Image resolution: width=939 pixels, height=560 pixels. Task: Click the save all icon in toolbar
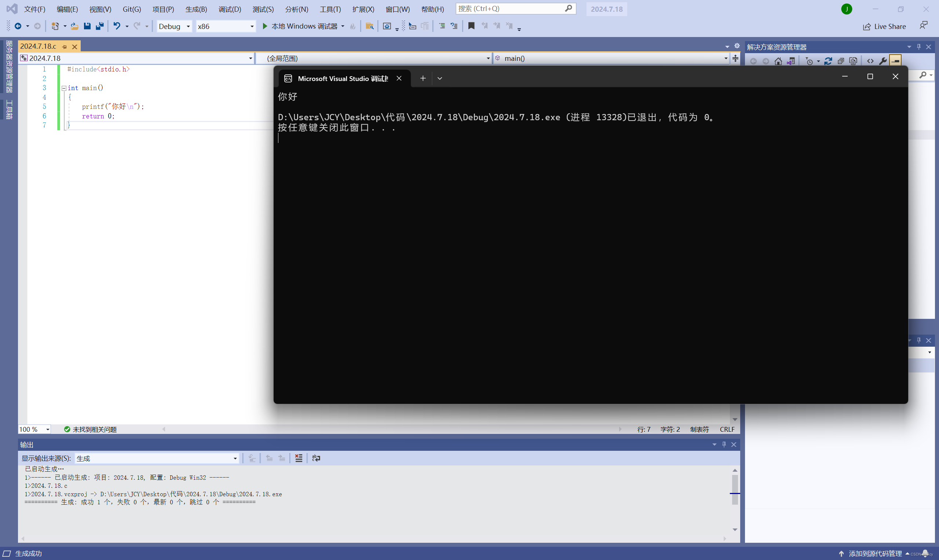(100, 26)
